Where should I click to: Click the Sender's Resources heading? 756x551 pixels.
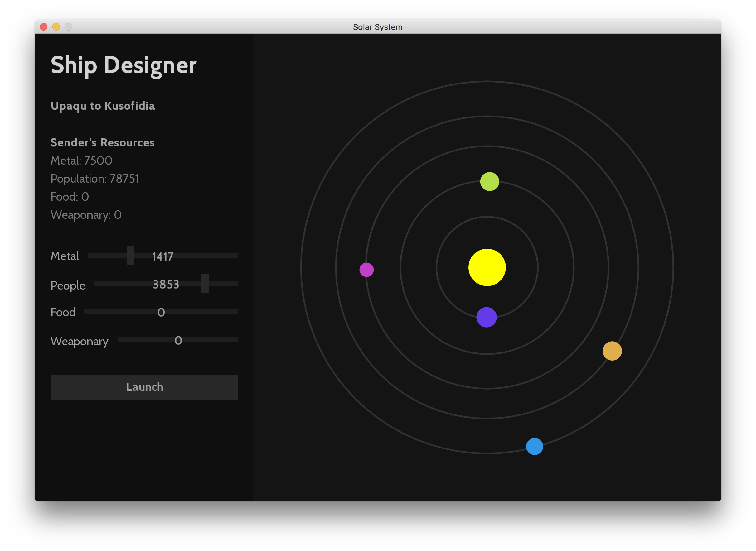click(103, 143)
